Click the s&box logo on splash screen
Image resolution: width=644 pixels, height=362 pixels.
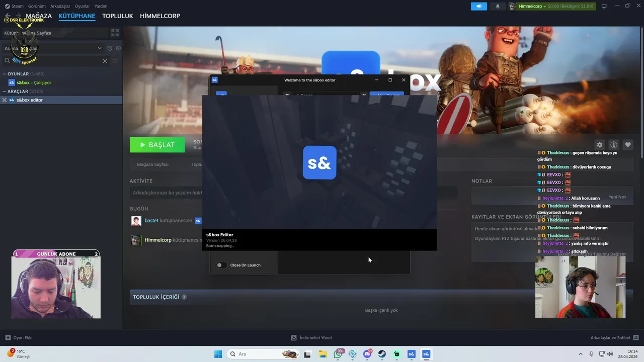pos(319,162)
